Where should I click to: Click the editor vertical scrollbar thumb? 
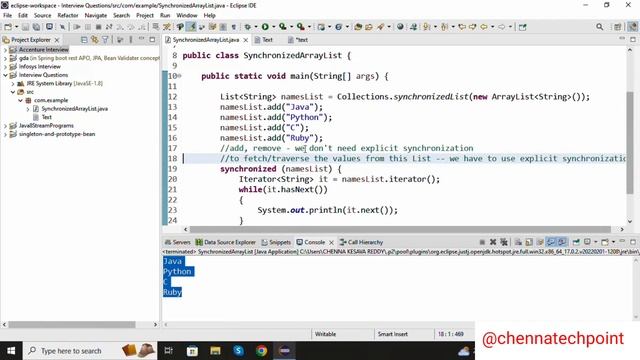[x=630, y=142]
